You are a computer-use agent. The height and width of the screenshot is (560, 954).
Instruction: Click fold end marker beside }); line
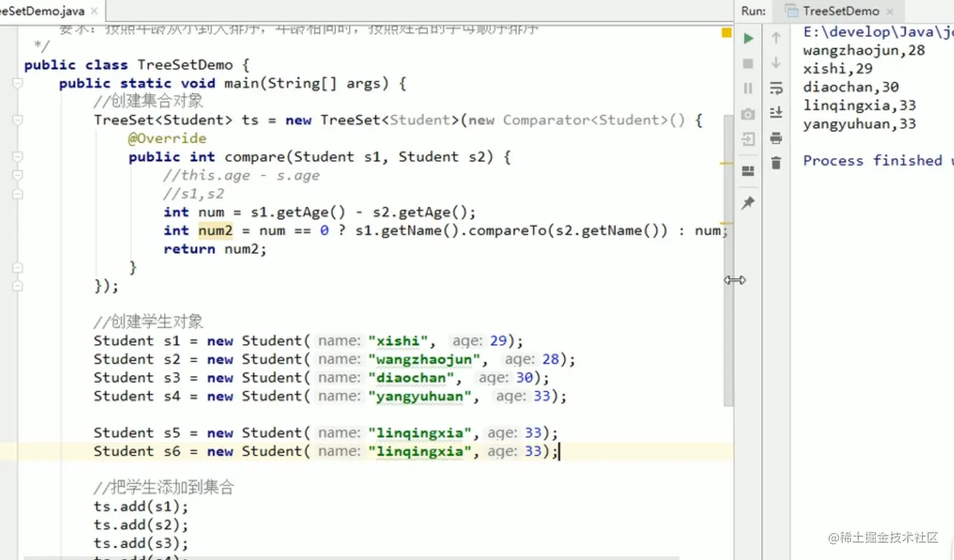tap(18, 285)
